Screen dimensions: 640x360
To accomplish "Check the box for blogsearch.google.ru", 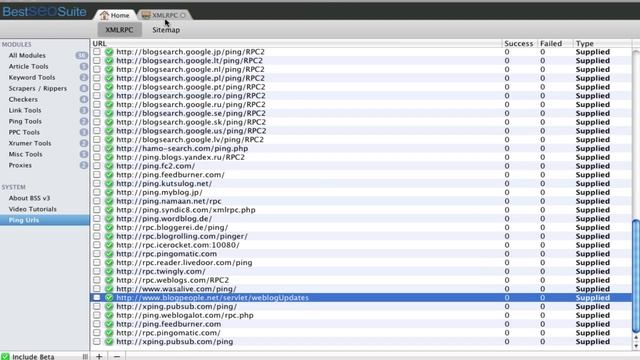I will click(97, 104).
